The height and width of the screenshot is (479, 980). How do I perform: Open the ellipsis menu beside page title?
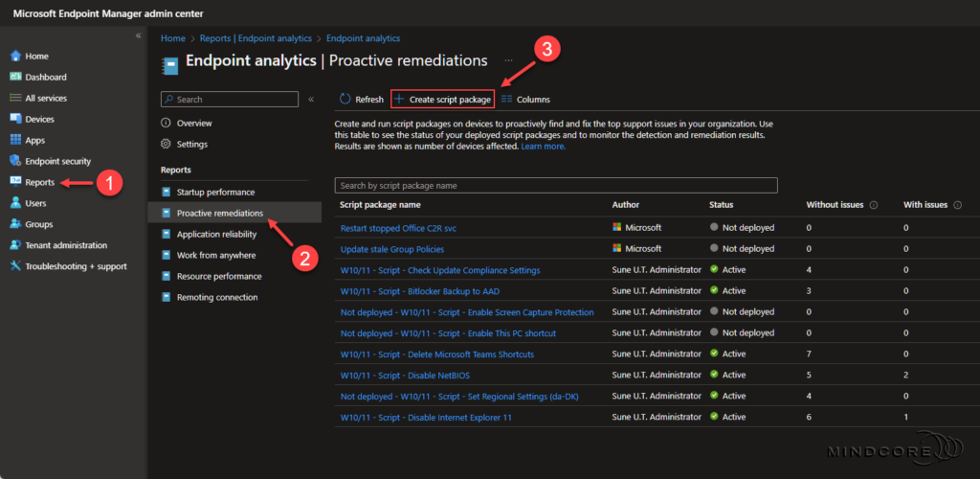coord(509,60)
